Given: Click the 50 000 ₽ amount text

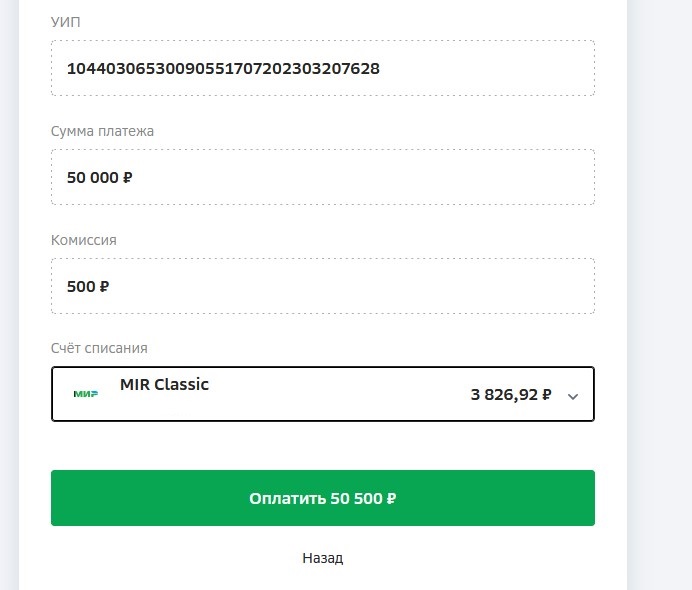Looking at the screenshot, I should [x=99, y=177].
